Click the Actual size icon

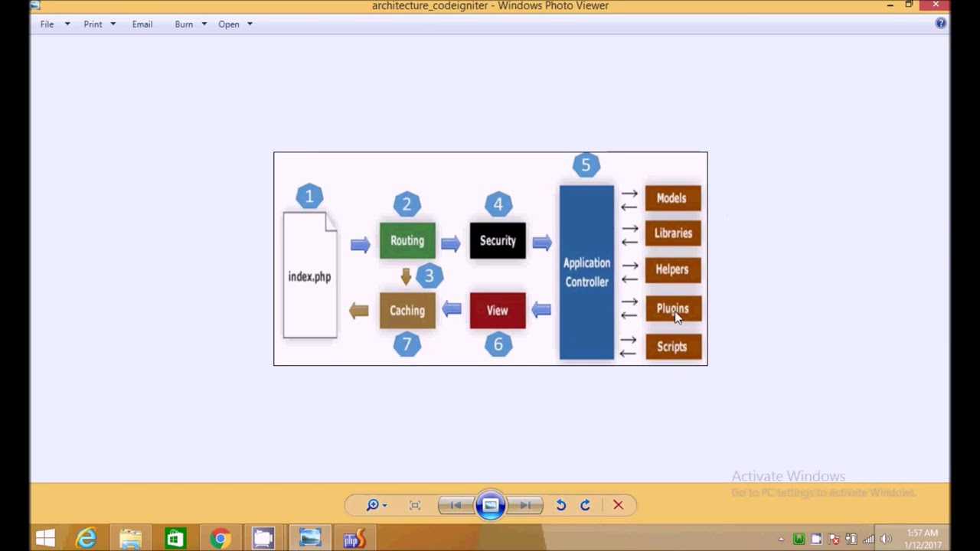(415, 505)
